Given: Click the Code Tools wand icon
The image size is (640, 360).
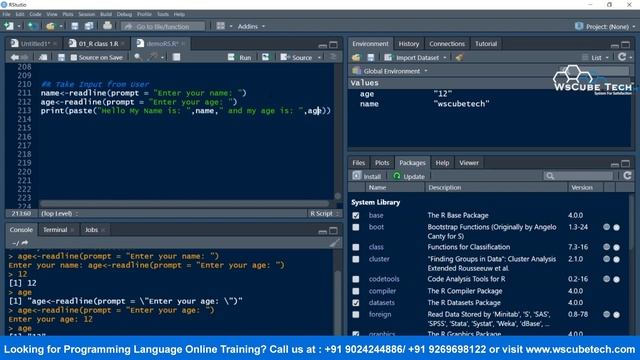Looking at the screenshot, I should [x=153, y=57].
